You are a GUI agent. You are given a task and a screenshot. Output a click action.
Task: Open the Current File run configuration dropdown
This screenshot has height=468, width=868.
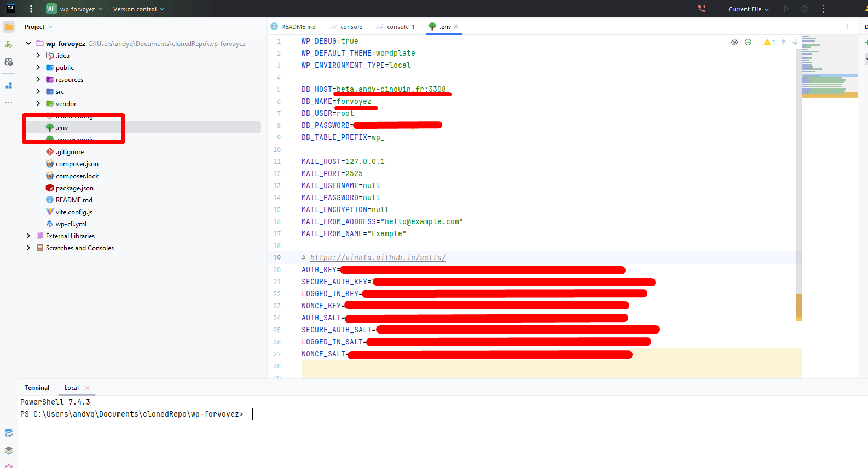click(x=749, y=9)
